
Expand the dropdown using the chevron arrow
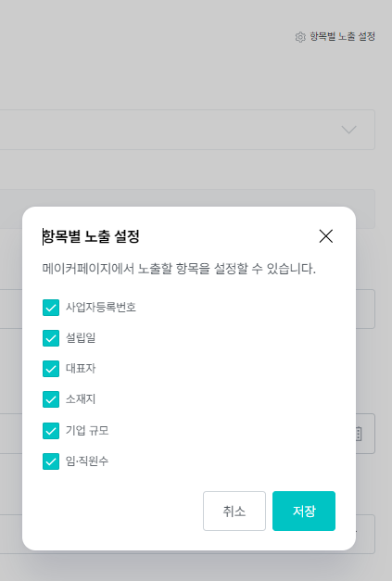[x=348, y=130]
